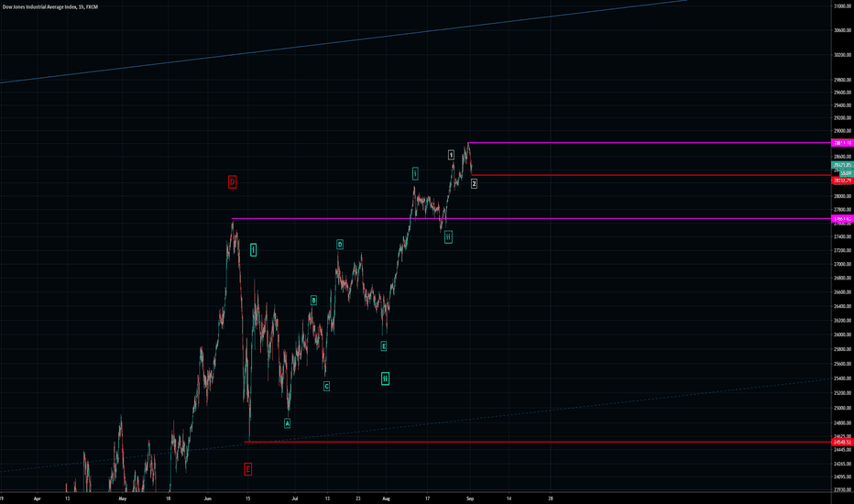Click the blue rising trendline at the top
This screenshot has height=504, width=854.
click(343, 42)
